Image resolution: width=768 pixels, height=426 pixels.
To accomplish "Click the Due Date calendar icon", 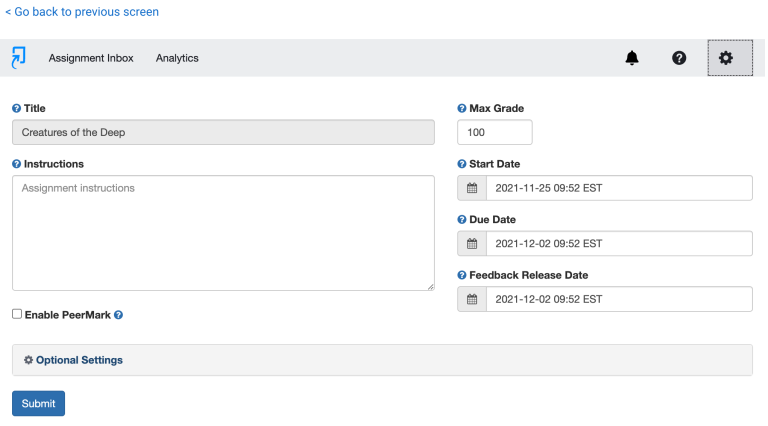I will (x=472, y=243).
